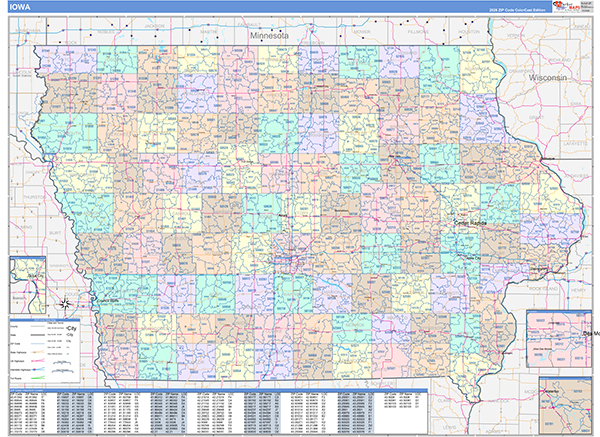Open the bottom-right corner inset map
Viewport: 600px width, 437px height.
click(x=566, y=405)
